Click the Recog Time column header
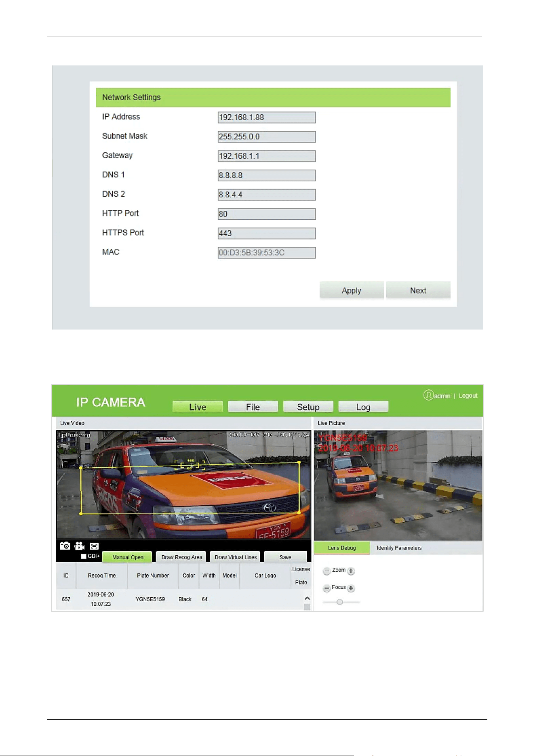 (102, 575)
